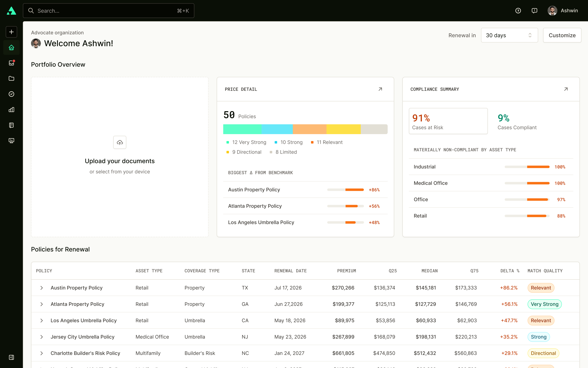Click the Premium column header
588x368 pixels.
coord(346,271)
